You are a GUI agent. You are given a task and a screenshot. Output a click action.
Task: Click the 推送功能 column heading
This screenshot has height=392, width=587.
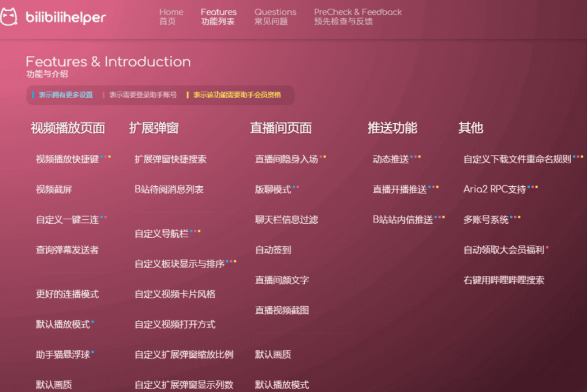[x=392, y=128]
